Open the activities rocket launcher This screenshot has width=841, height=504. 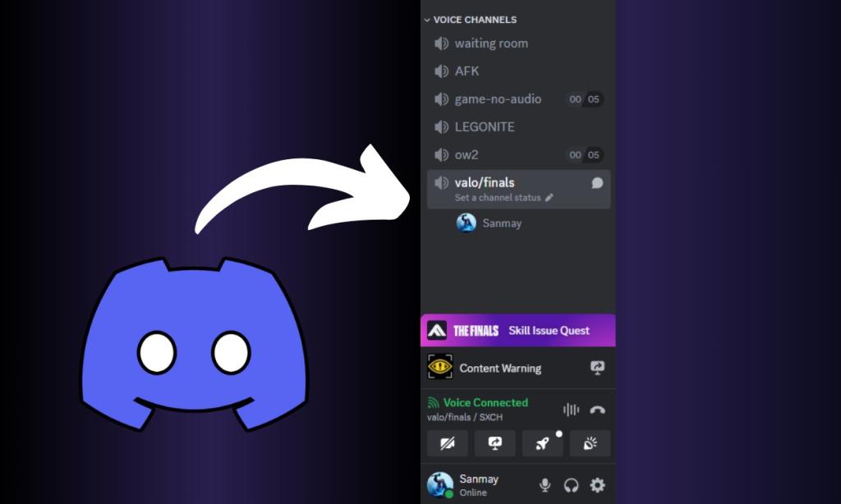click(541, 443)
